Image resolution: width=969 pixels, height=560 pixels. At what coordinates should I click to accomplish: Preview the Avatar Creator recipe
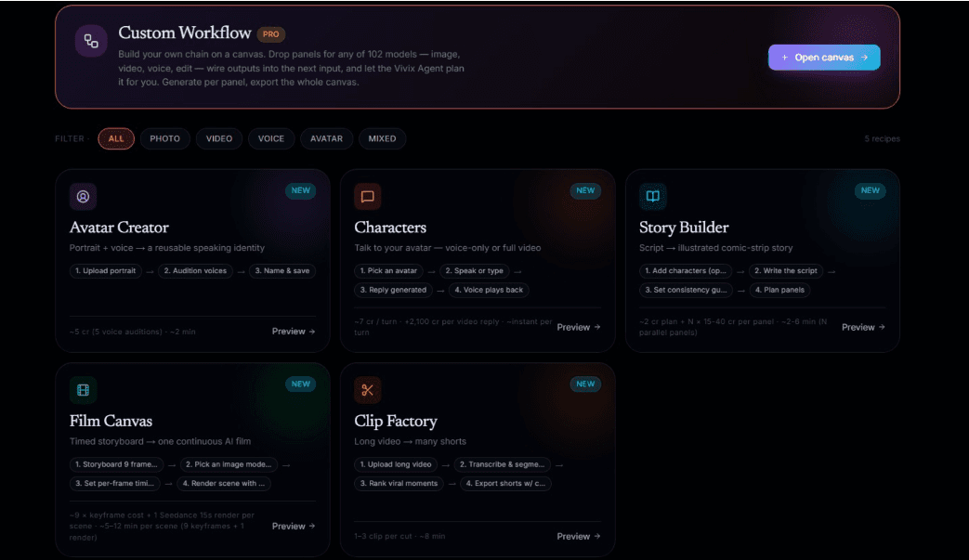coord(294,332)
